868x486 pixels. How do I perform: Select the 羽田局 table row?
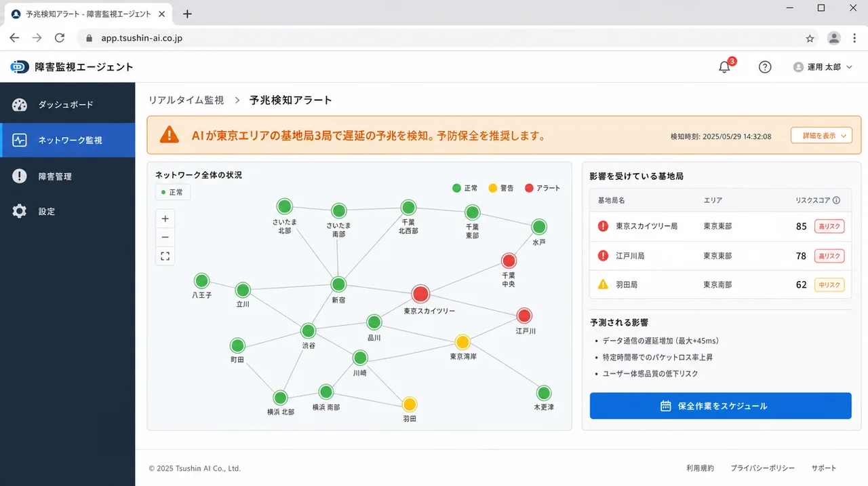(720, 285)
